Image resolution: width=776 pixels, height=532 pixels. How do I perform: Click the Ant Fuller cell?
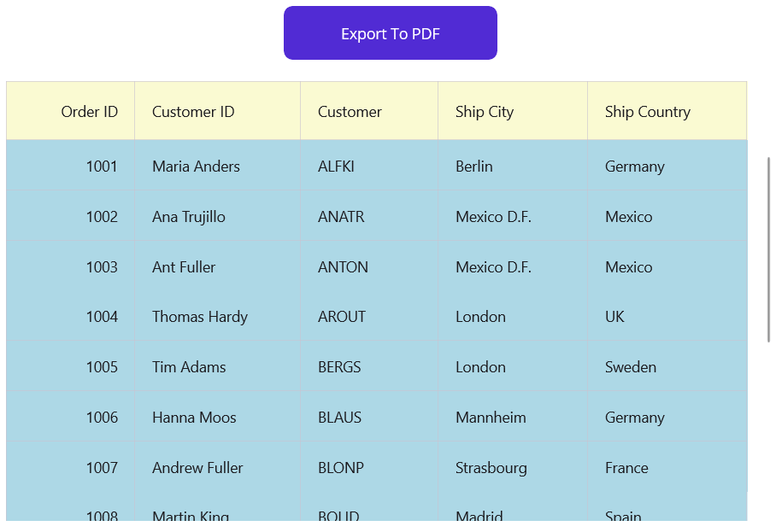click(x=184, y=267)
